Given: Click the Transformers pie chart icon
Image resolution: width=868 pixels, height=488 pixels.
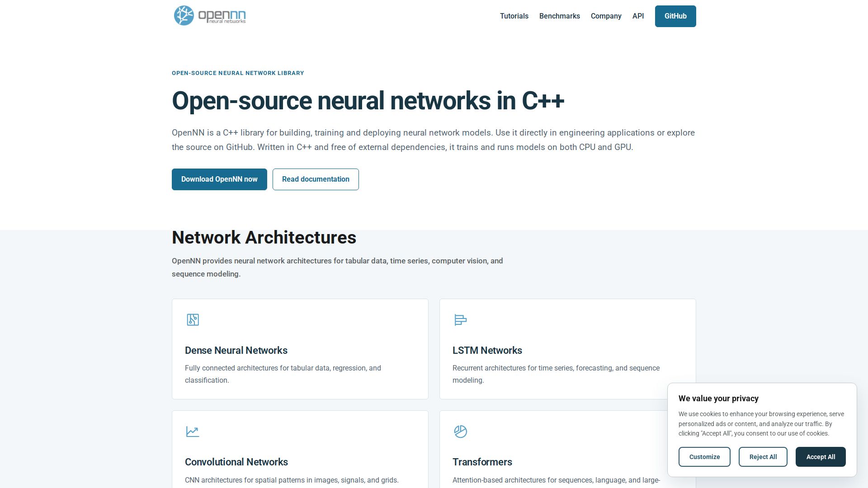Looking at the screenshot, I should tap(460, 432).
